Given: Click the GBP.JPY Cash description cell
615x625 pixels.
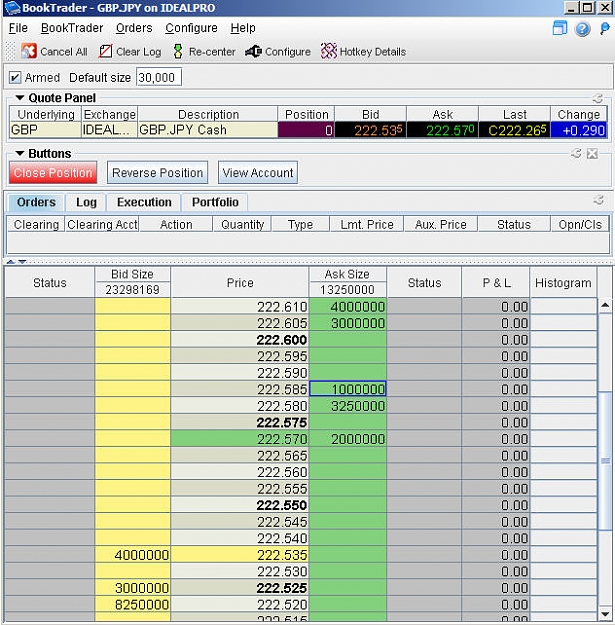Looking at the screenshot, I should [x=207, y=130].
